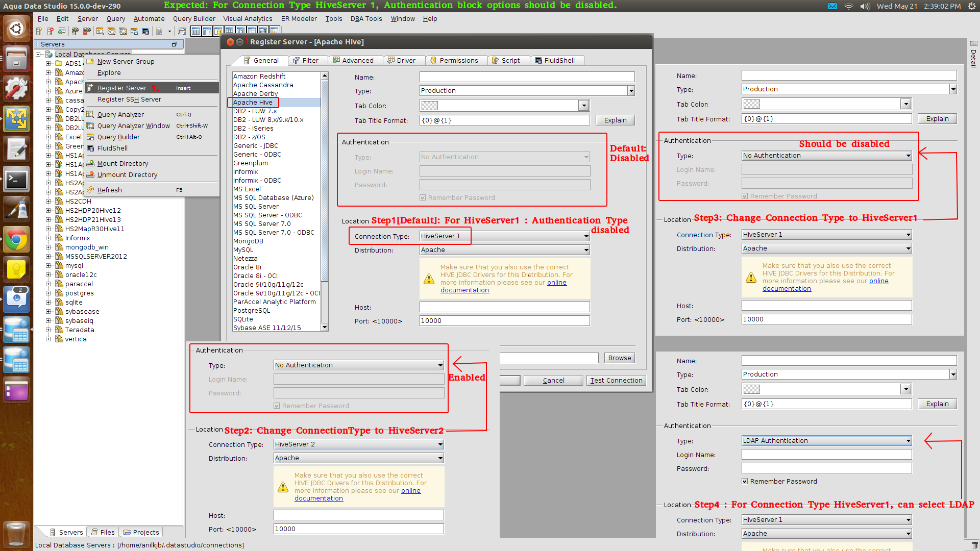Image resolution: width=980 pixels, height=551 pixels.
Task: Open the online documentation link in the dialog
Action: 556,283
